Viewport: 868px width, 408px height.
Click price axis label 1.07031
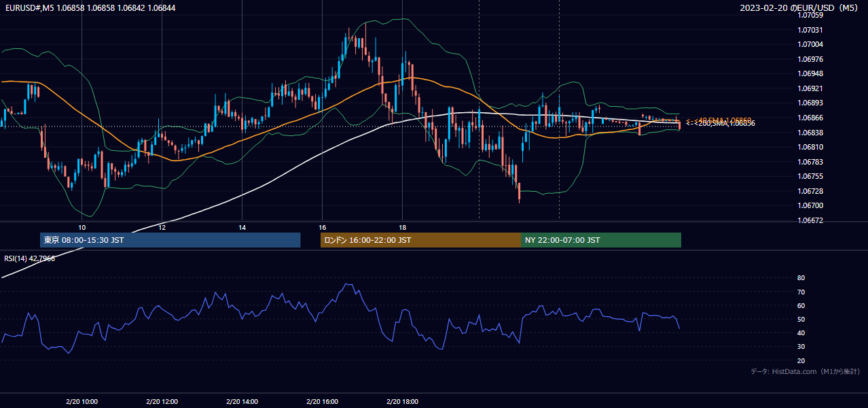click(810, 30)
